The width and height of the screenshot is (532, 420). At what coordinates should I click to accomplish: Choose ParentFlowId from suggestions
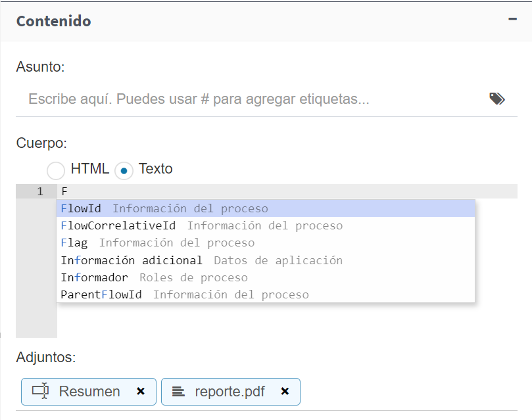[266, 294]
